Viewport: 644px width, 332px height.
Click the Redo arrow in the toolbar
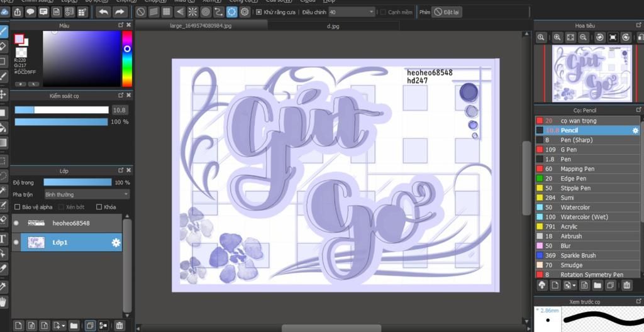(x=119, y=12)
